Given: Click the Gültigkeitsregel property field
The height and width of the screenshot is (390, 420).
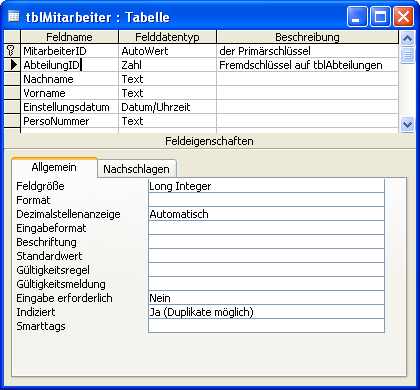Looking at the screenshot, I should 266,270.
